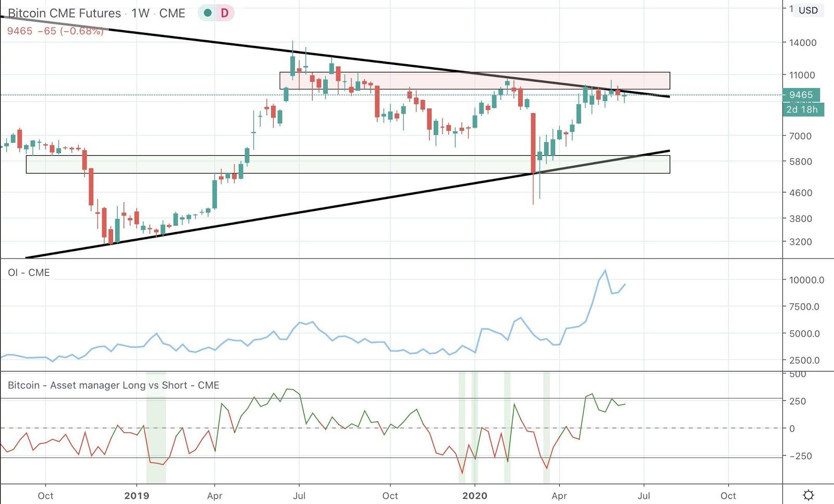834x504 pixels.
Task: Click the pink D delayed-data badge
Action: tap(225, 13)
